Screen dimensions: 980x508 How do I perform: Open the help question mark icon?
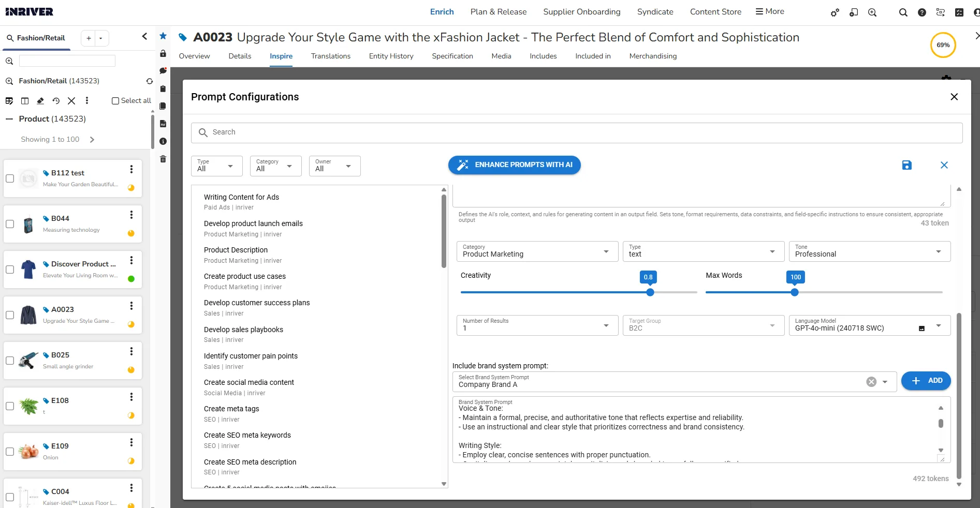pos(922,12)
